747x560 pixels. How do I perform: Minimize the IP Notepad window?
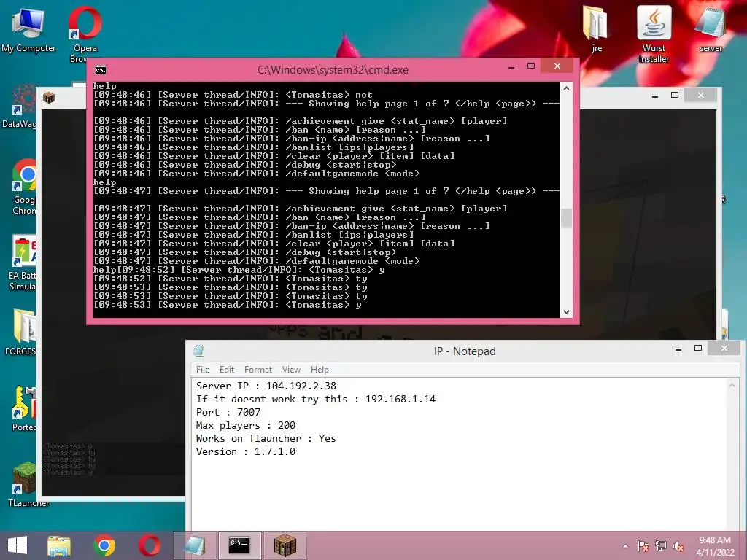pos(678,349)
